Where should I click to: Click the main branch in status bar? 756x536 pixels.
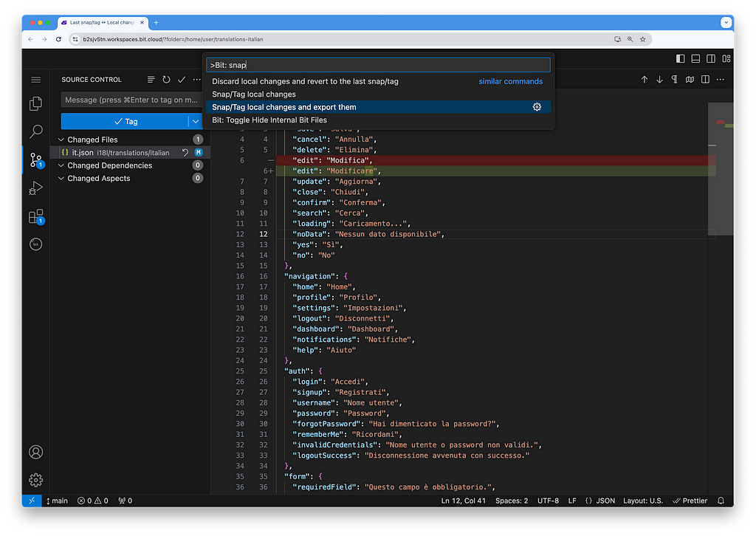click(57, 501)
